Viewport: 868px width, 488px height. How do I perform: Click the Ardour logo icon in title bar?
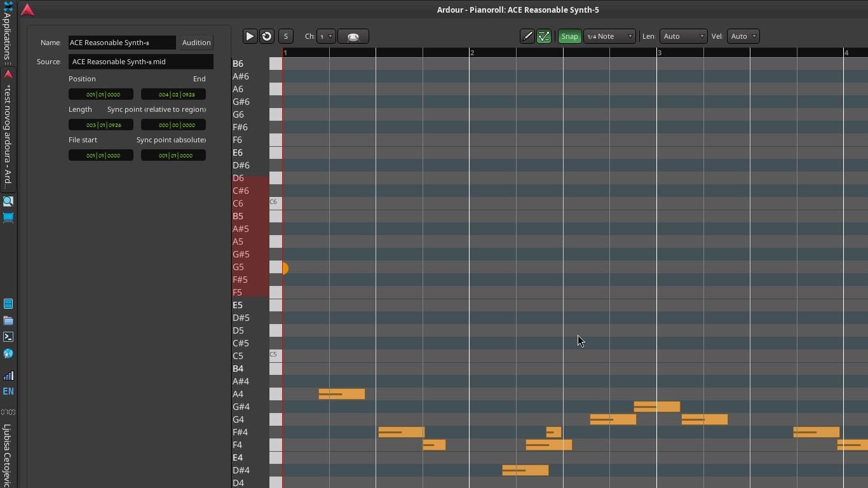click(27, 10)
